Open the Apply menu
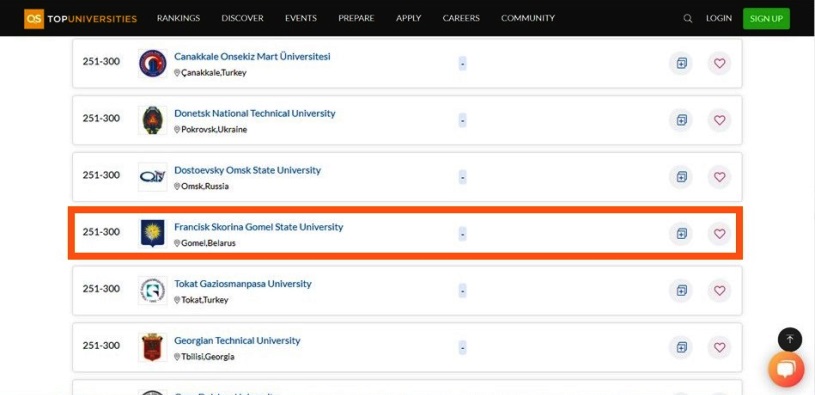 (x=409, y=18)
